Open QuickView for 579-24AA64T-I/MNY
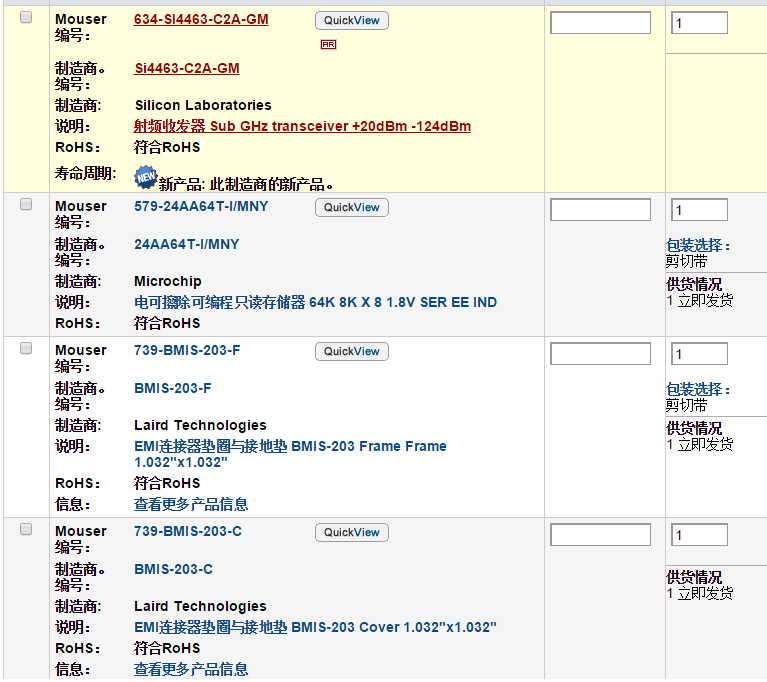The height and width of the screenshot is (682, 767). click(352, 207)
